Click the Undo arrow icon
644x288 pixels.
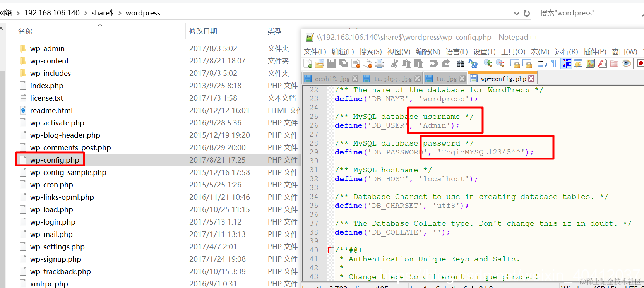click(x=433, y=63)
